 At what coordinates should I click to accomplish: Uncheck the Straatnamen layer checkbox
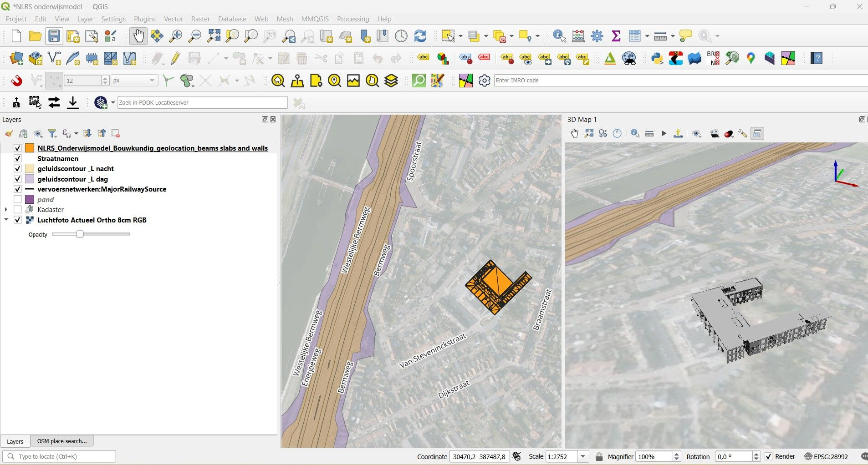point(18,159)
